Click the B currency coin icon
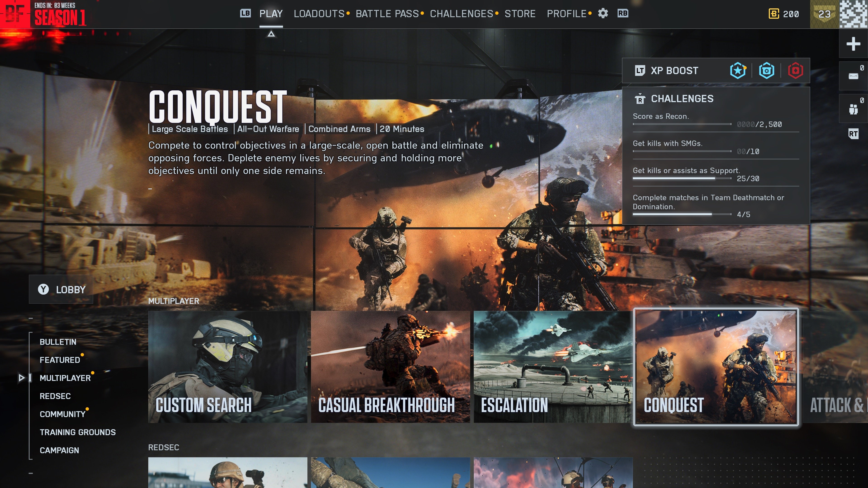This screenshot has height=488, width=868. coord(774,14)
